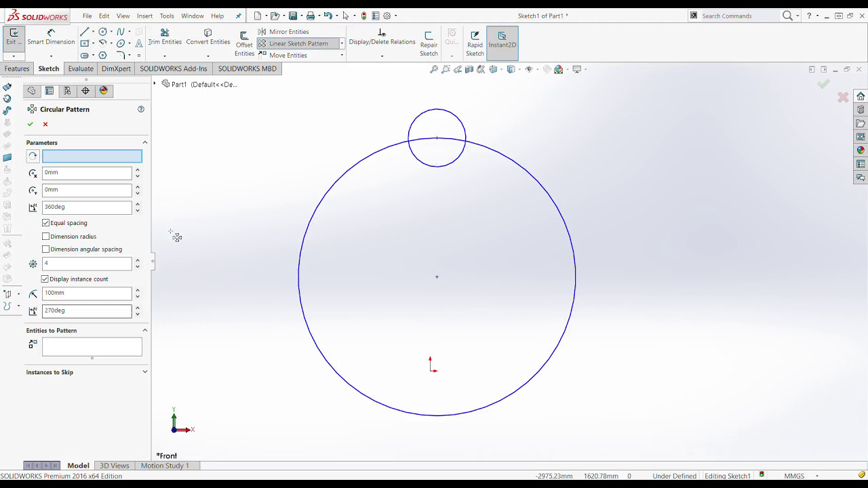The image size is (868, 488).
Task: Cancel Circular Pattern with red X
Action: (x=45, y=124)
